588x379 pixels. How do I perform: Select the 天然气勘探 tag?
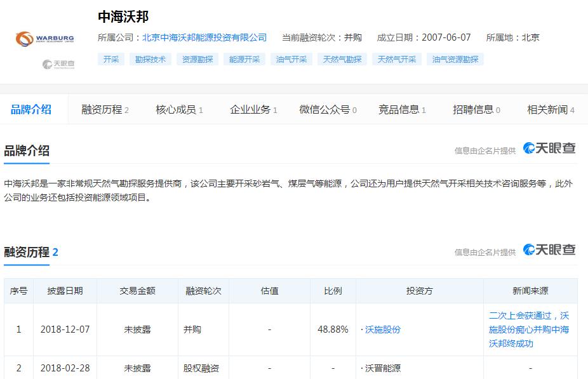(x=342, y=59)
